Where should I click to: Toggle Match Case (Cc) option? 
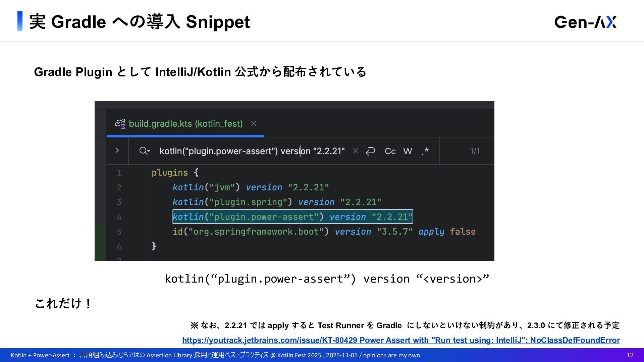[x=390, y=151]
